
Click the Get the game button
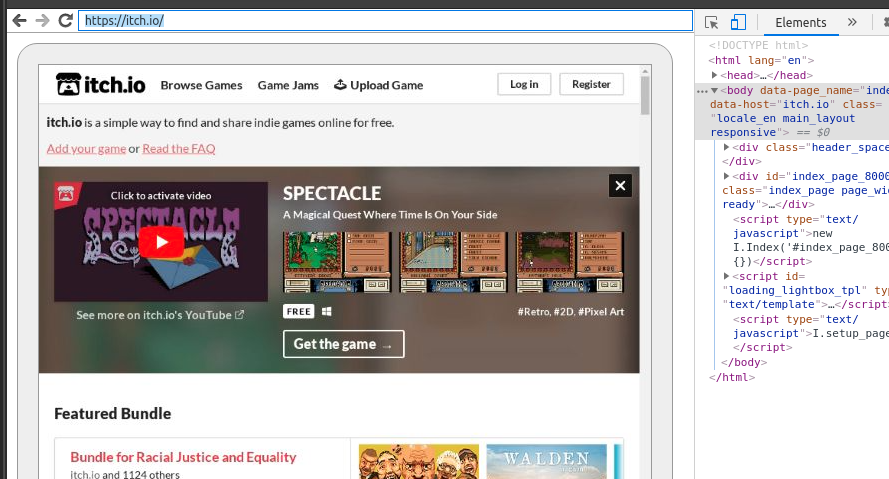pyautogui.click(x=344, y=344)
